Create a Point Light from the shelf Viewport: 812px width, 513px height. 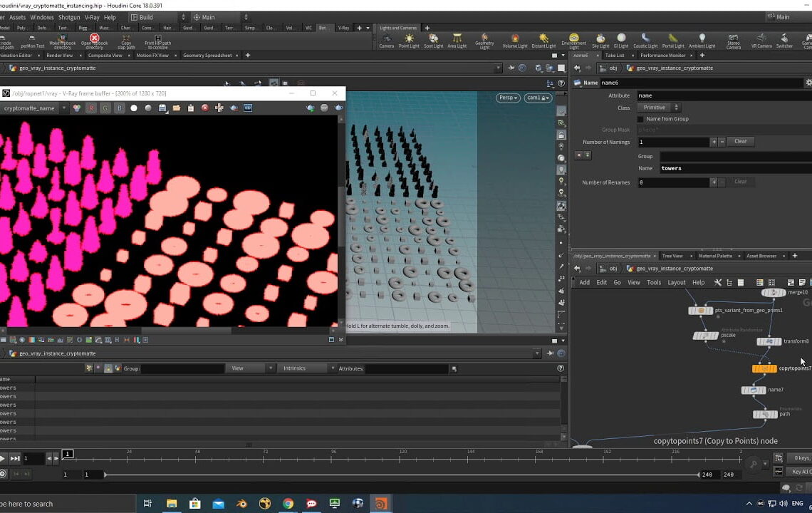[410, 38]
